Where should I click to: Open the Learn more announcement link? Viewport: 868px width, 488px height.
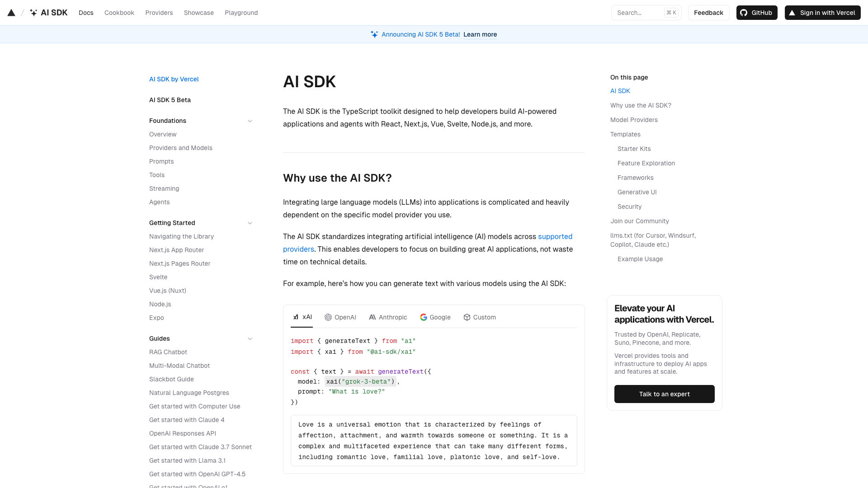(480, 34)
